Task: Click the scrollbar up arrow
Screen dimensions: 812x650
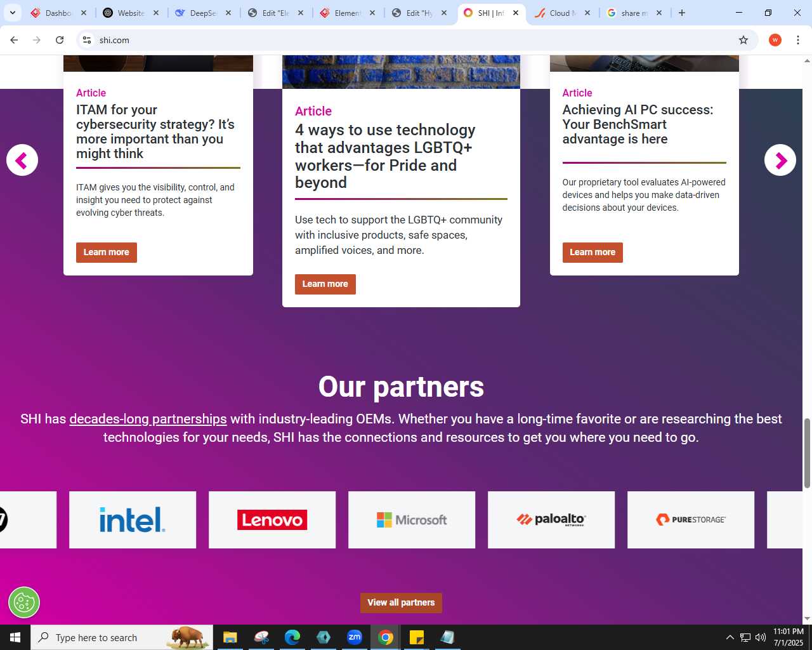Action: [807, 60]
